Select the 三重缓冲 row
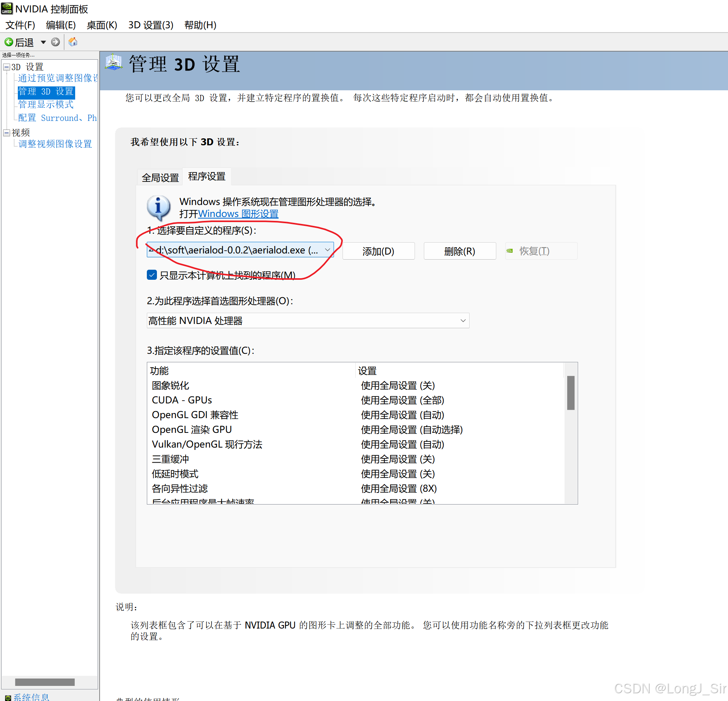The width and height of the screenshot is (728, 701). [356, 459]
